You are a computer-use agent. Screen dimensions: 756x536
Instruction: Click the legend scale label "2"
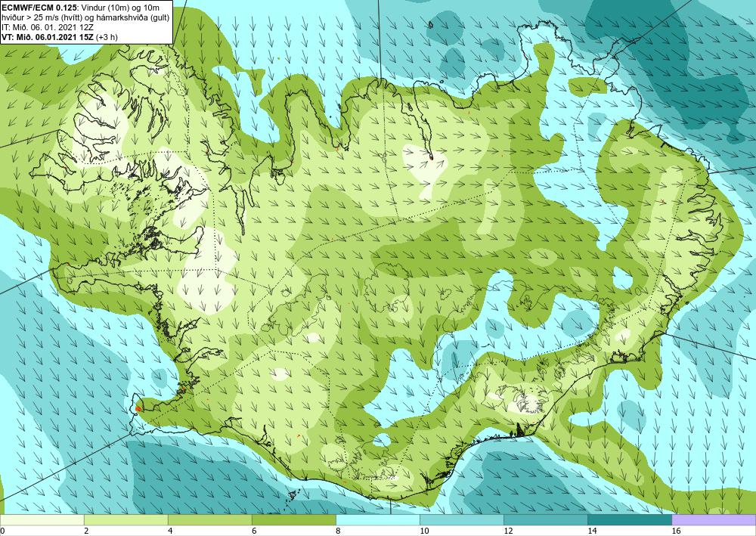click(86, 531)
